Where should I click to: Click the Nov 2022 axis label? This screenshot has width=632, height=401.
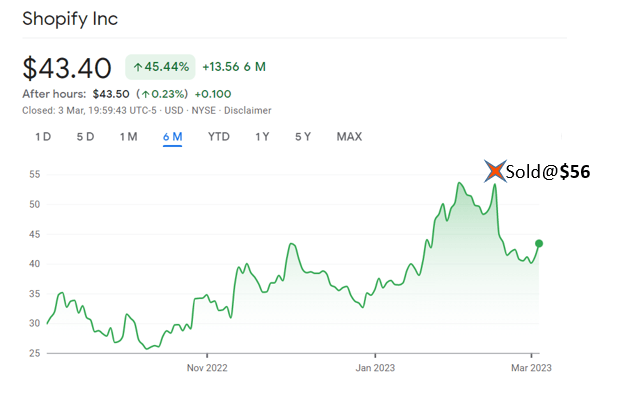(208, 367)
